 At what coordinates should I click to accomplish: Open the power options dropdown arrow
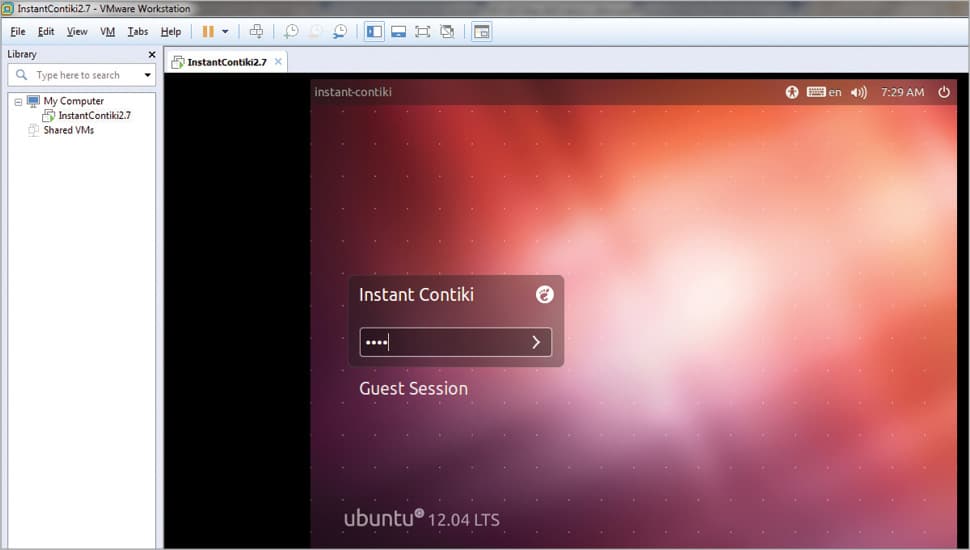225,31
